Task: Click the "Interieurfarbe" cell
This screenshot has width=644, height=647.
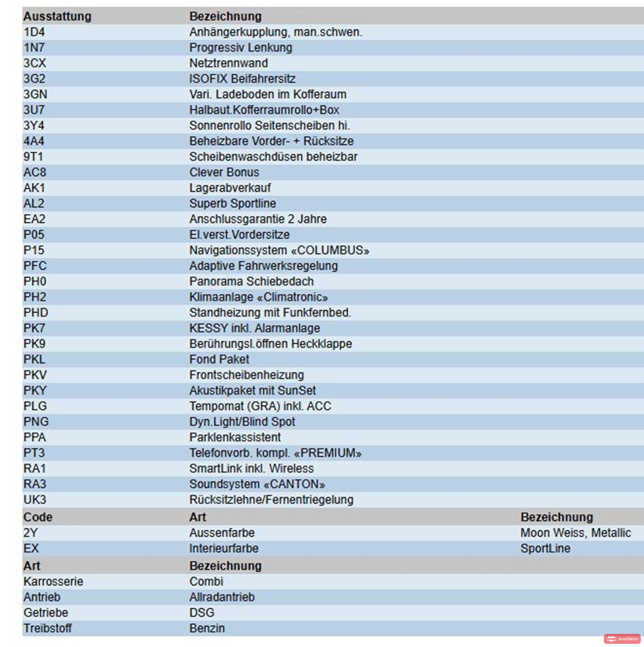Action: coord(224,548)
